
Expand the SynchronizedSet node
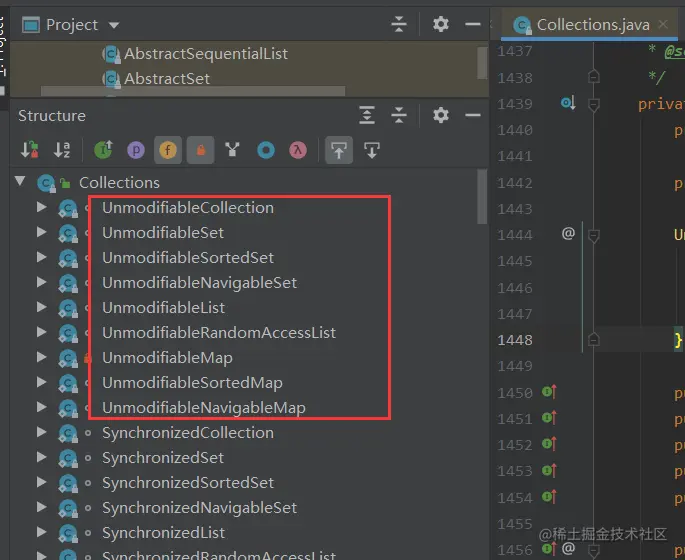pyautogui.click(x=42, y=456)
